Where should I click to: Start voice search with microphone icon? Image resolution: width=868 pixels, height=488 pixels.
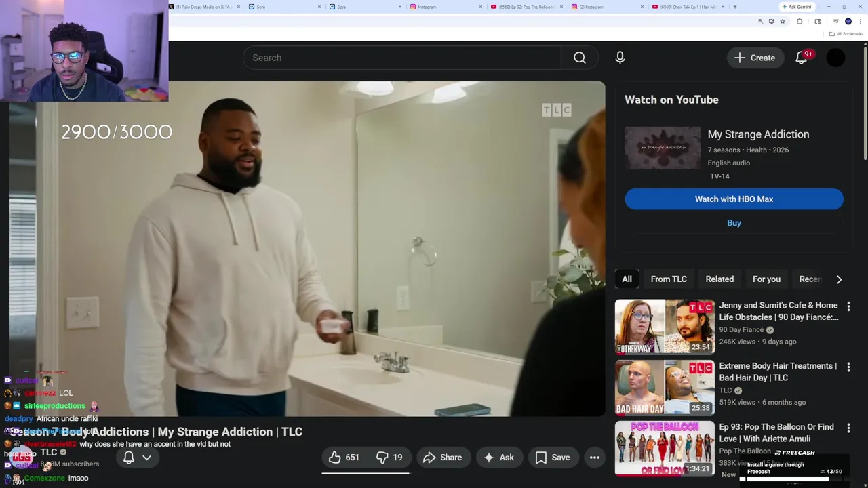click(620, 58)
